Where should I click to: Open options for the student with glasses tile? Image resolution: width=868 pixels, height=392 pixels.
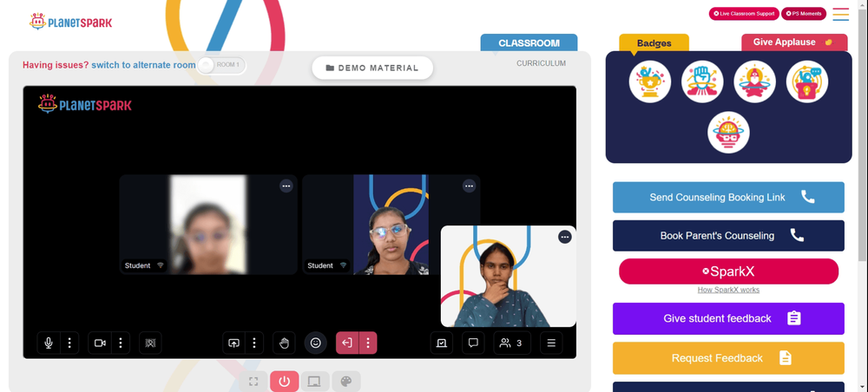pyautogui.click(x=469, y=186)
